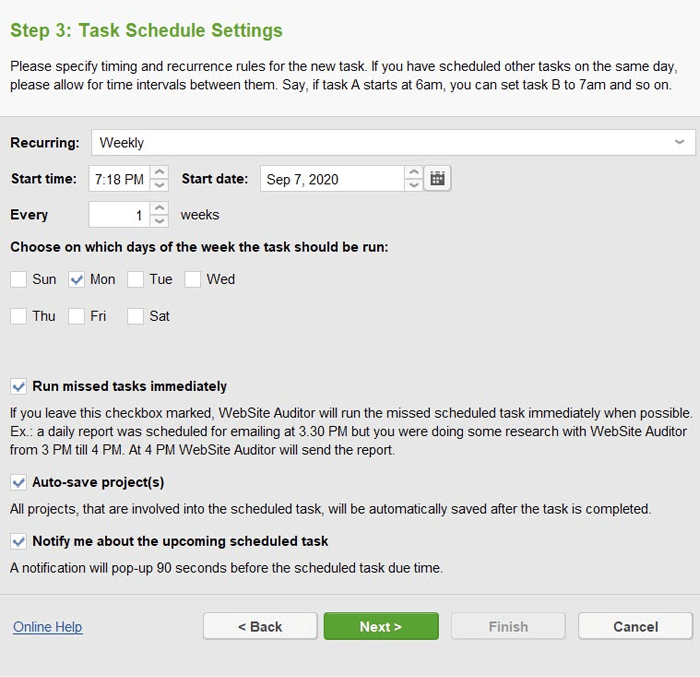Open the Online Help link

click(48, 627)
